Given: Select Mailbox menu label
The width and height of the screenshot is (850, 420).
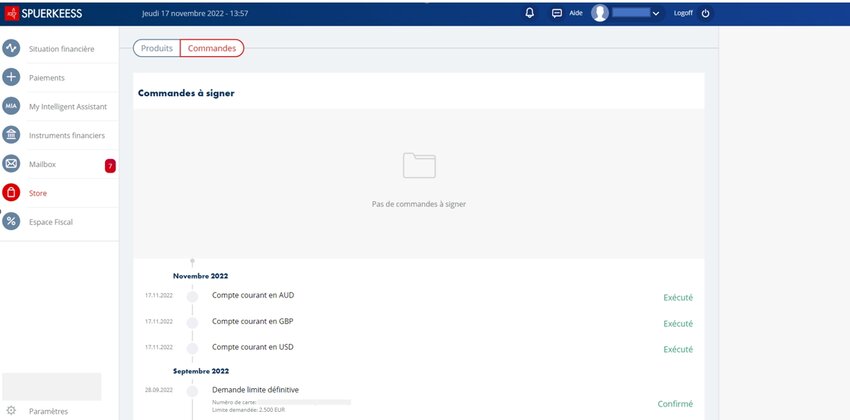Looking at the screenshot, I should coord(42,164).
